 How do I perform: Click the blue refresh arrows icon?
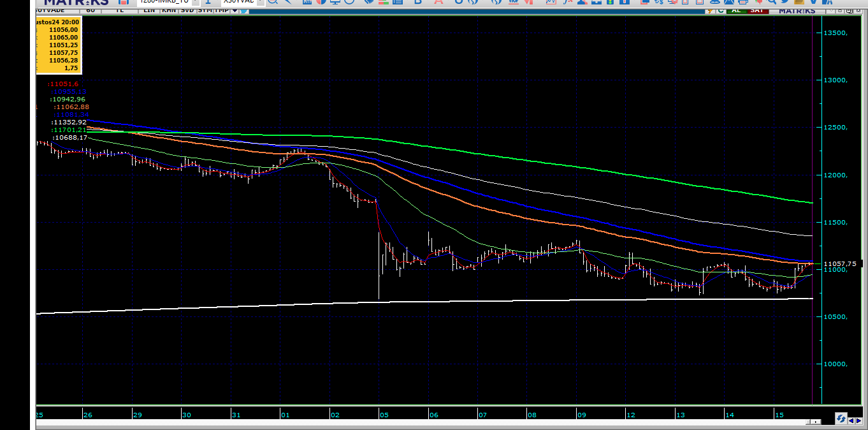click(x=841, y=419)
